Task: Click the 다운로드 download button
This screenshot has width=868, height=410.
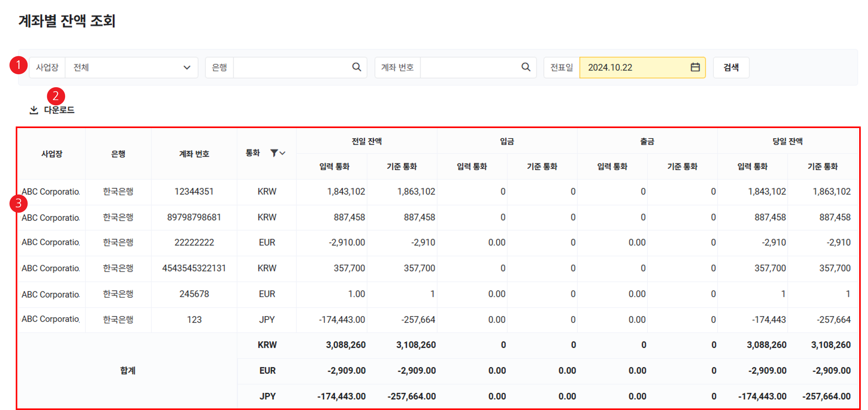Action: 59,110
